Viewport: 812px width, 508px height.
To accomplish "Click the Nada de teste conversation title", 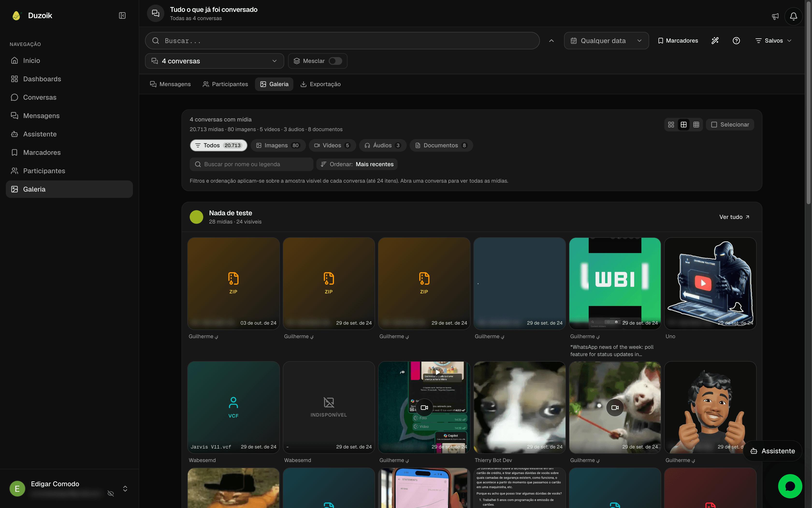I will 231,213.
